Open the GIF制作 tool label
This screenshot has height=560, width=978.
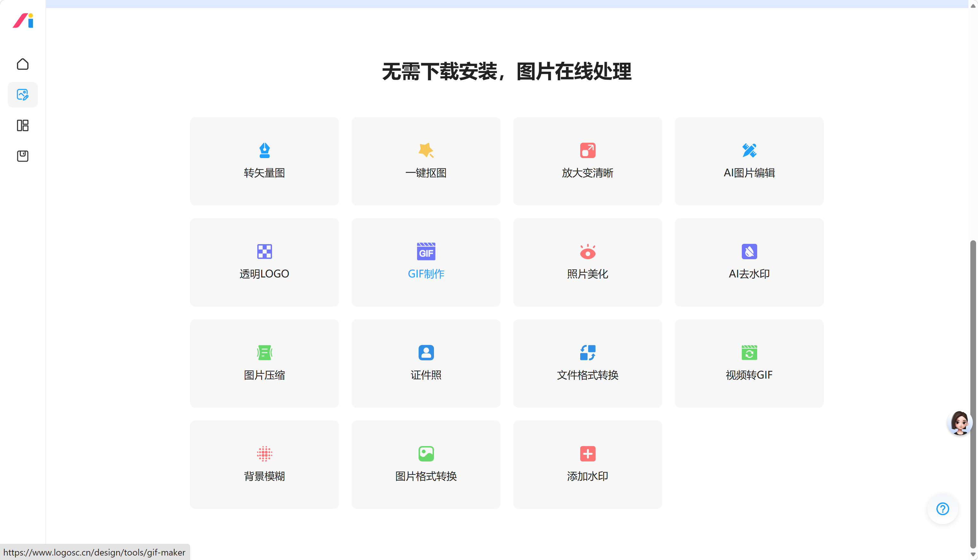(426, 274)
